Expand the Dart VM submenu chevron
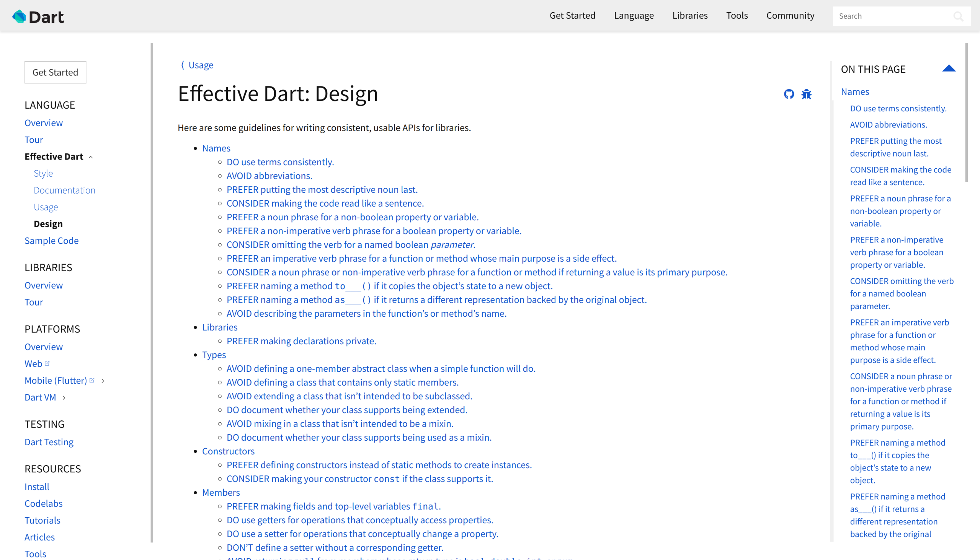Viewport: 980px width, 560px height. [64, 398]
